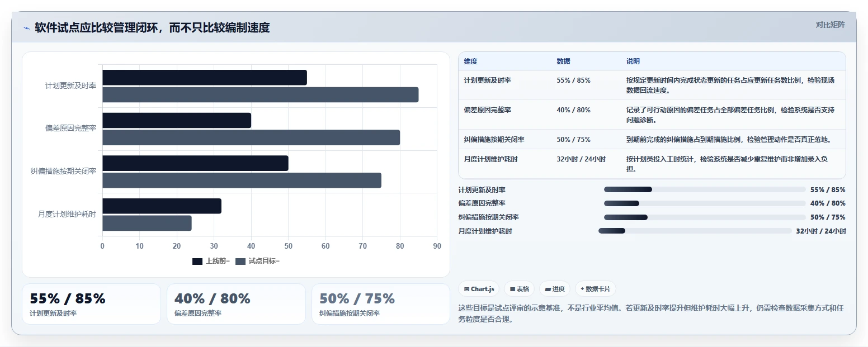Click the 试点目标 bar for 偏差原因完整率 in chart
The width and height of the screenshot is (868, 347).
(251, 137)
